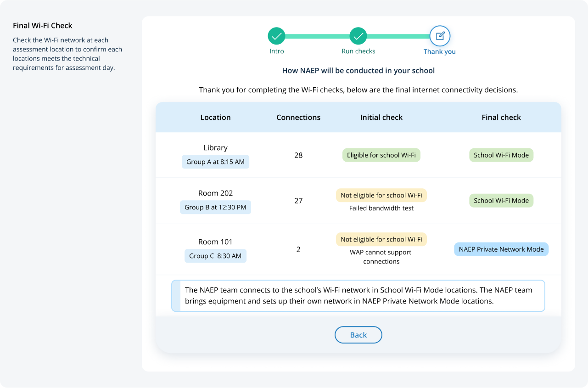
Task: Click Room 101's Not eligible for school Wi-Fi tag
Action: click(381, 240)
